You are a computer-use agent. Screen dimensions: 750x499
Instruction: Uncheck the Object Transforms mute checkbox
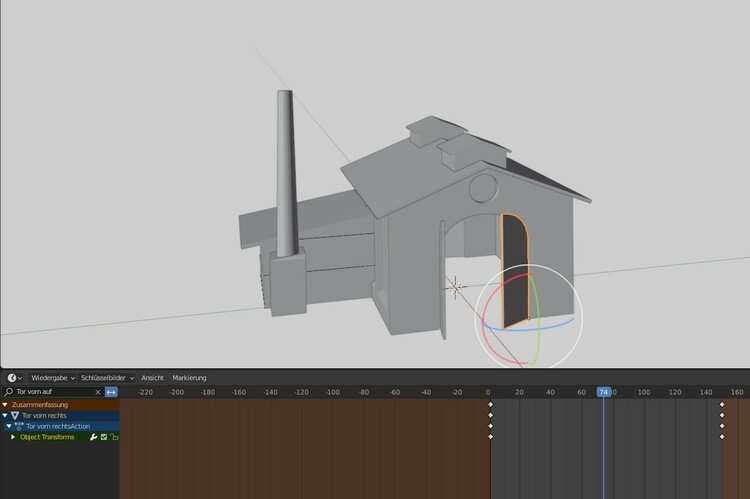104,437
